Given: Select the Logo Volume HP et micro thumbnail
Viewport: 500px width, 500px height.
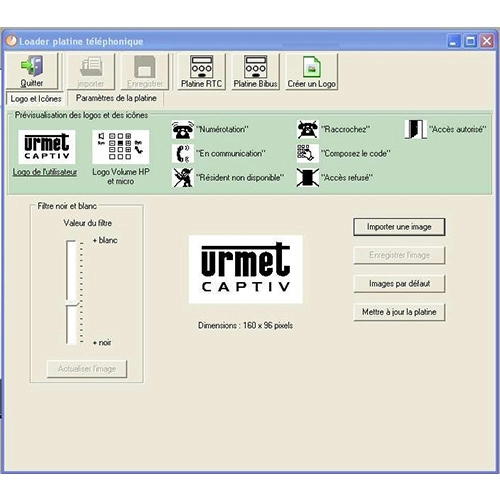Looking at the screenshot, I should coord(120,147).
